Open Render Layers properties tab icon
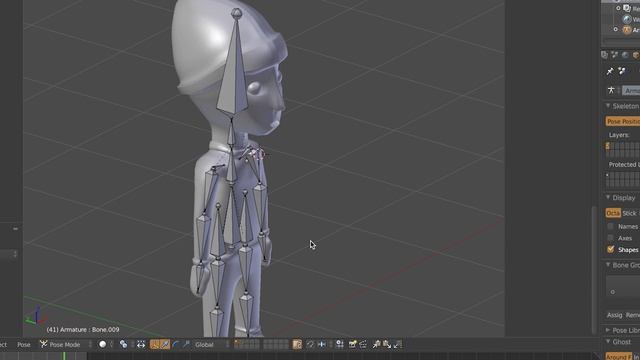The width and height of the screenshot is (640, 360). (604, 55)
